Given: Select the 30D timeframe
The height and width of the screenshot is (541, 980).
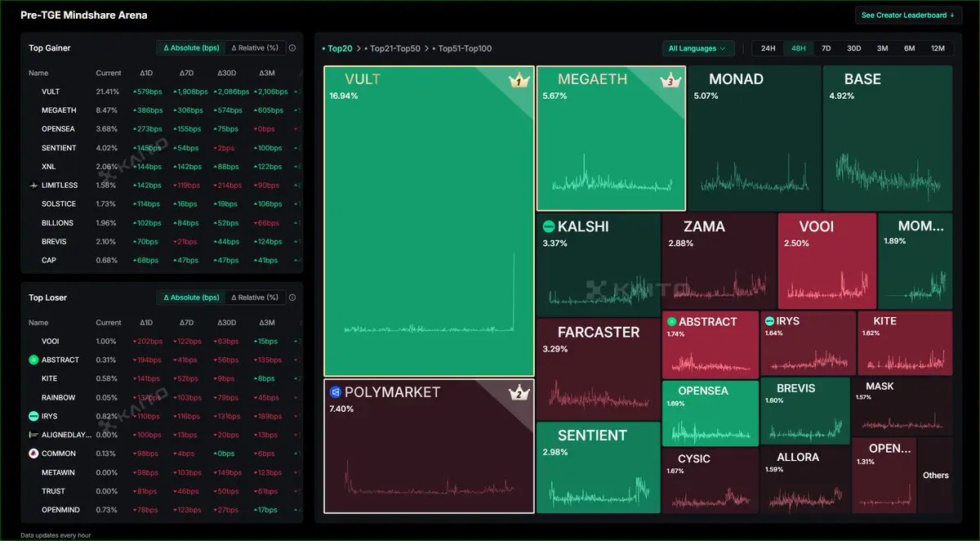Looking at the screenshot, I should pos(853,48).
